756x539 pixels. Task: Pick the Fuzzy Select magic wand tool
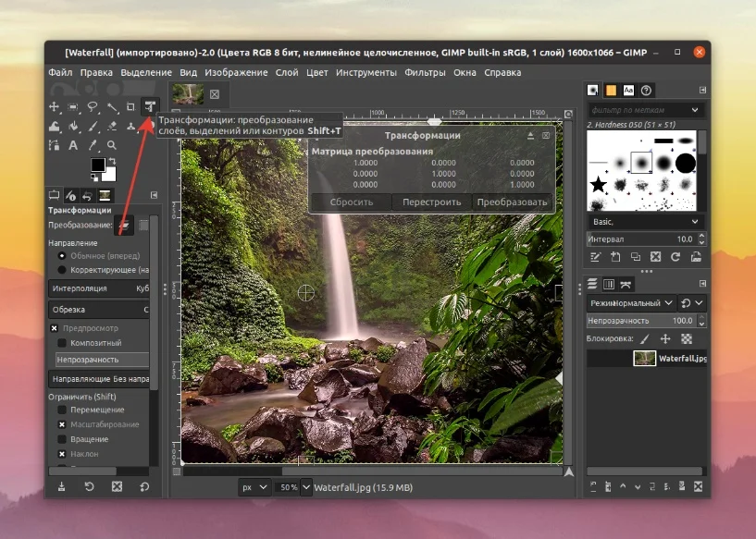[x=111, y=107]
